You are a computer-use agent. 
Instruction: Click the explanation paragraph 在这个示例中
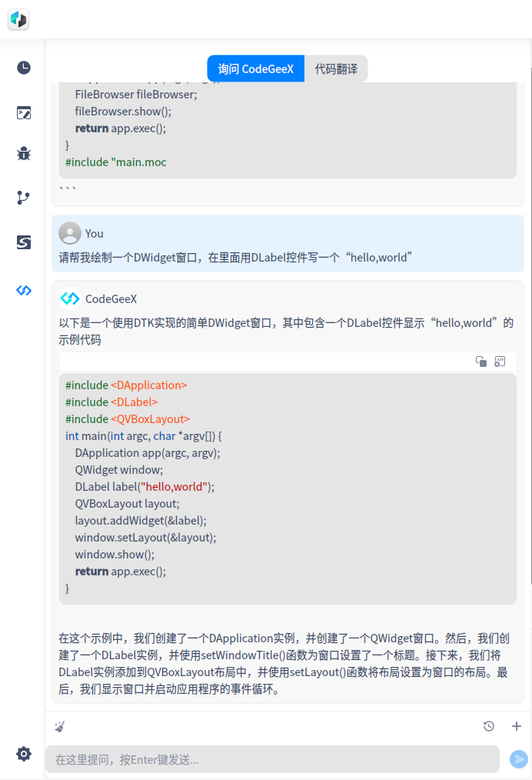pyautogui.click(x=284, y=664)
